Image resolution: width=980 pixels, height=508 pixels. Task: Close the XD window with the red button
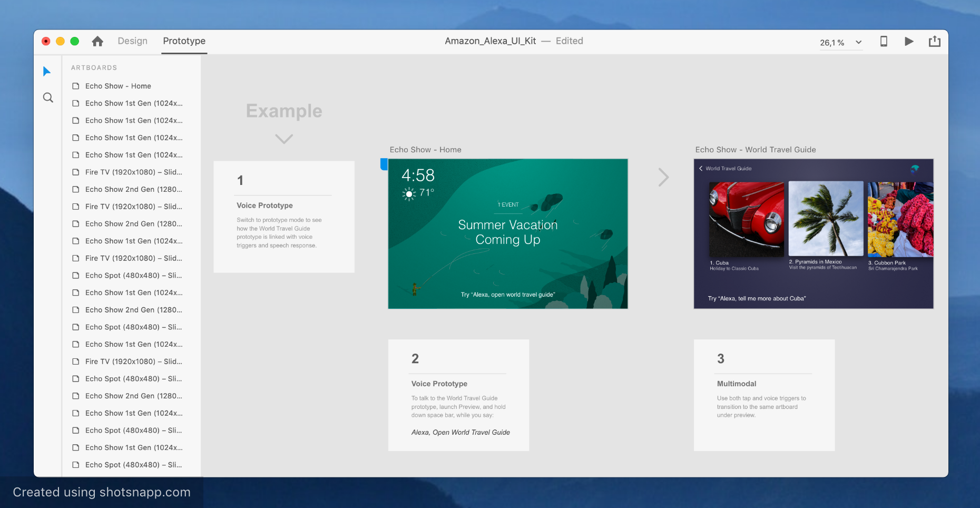(46, 41)
